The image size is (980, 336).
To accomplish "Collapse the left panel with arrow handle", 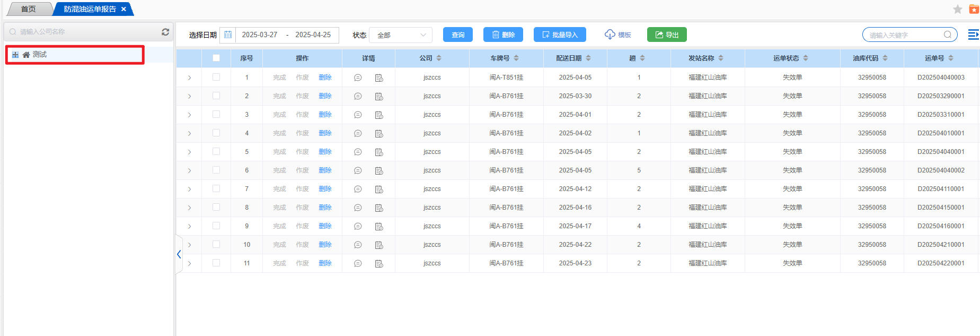I will (x=179, y=254).
